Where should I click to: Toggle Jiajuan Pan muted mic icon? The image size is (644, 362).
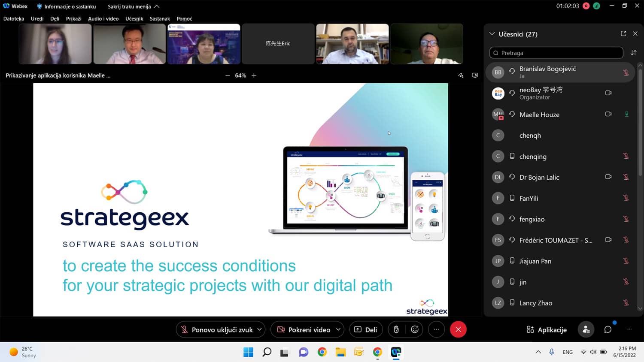(x=626, y=261)
